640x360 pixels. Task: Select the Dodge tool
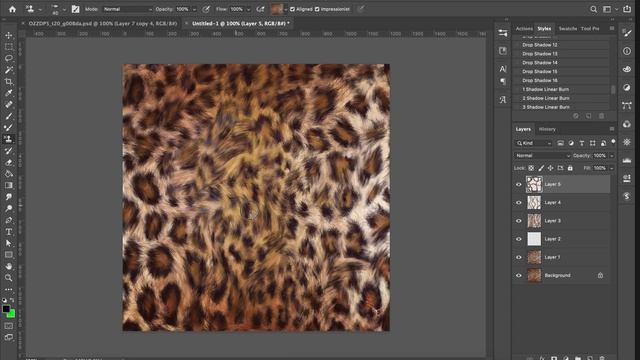9,209
